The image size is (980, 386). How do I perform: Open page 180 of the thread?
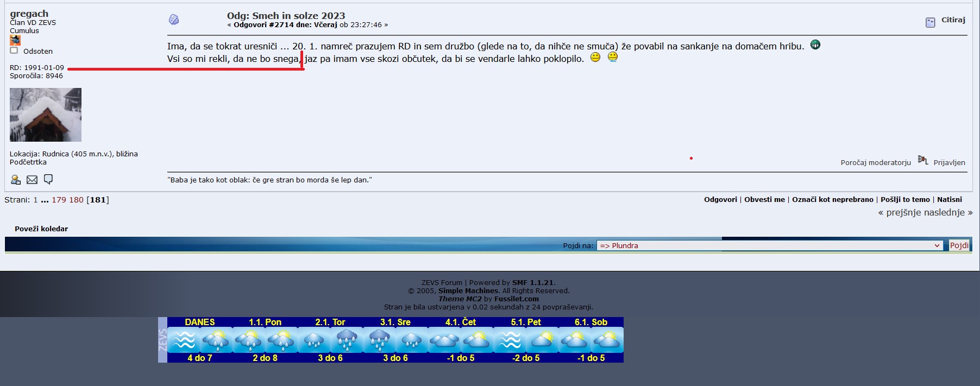pyautogui.click(x=76, y=200)
